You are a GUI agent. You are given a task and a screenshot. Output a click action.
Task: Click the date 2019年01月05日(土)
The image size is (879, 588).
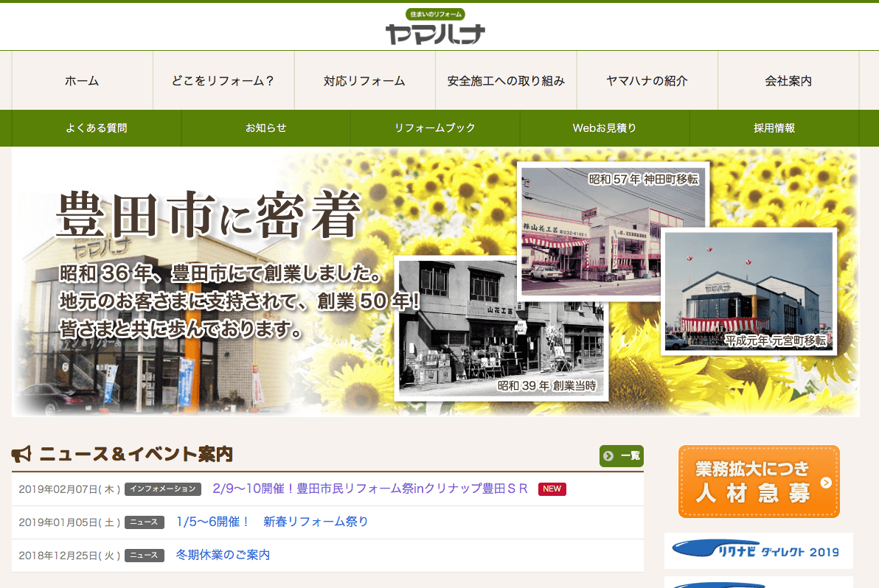pyautogui.click(x=69, y=522)
